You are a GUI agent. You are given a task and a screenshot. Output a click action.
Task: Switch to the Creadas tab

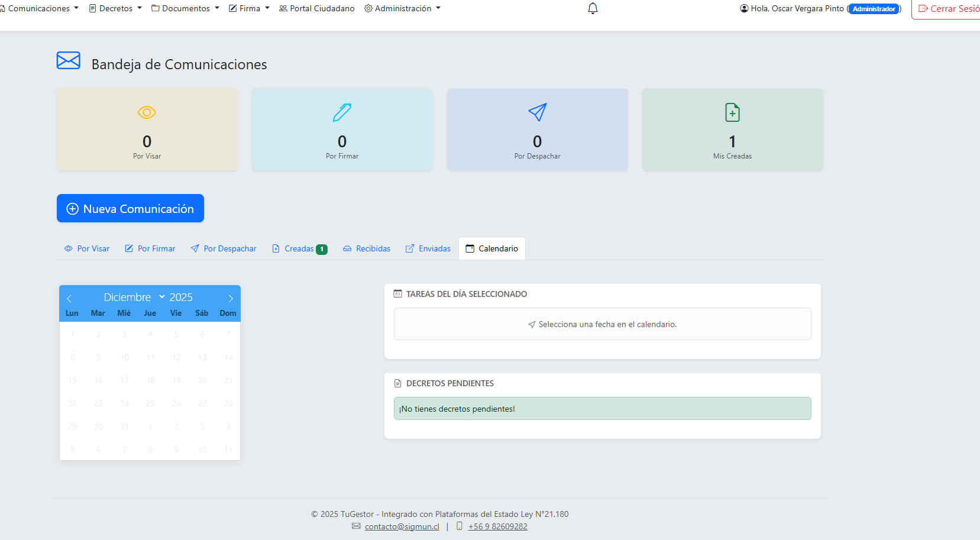pos(299,249)
